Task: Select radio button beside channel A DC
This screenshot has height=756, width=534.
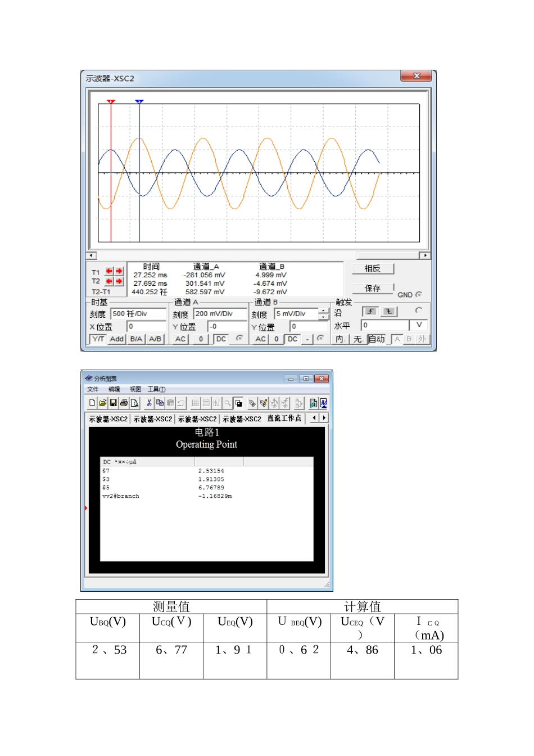Action: (x=239, y=338)
